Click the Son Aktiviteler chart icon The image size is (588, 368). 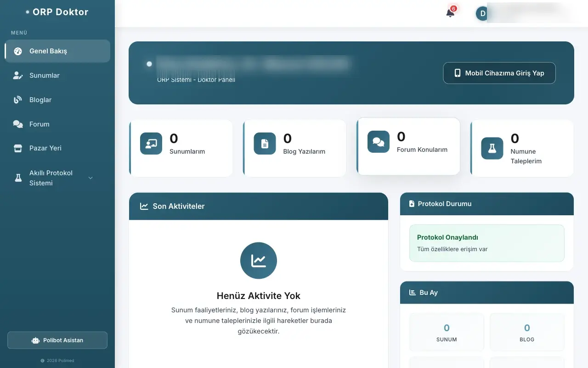[x=144, y=206]
